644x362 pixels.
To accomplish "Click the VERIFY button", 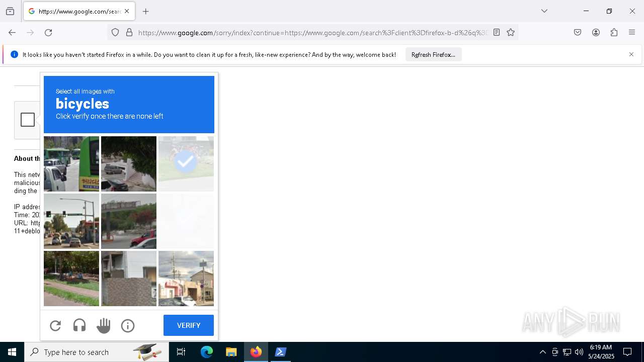I will [189, 325].
